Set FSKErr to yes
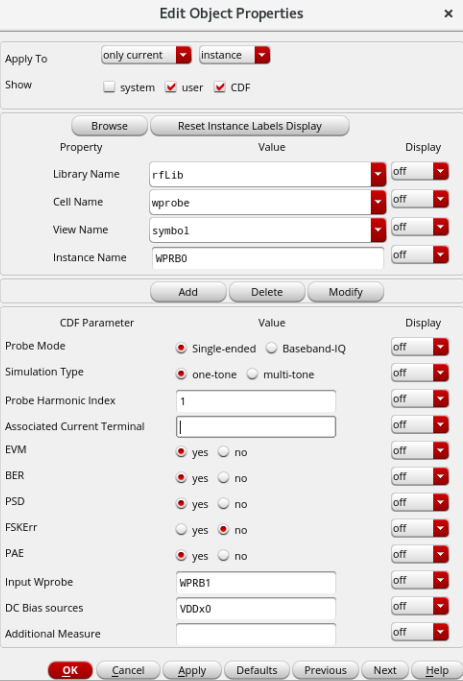463x681 pixels. (x=181, y=530)
